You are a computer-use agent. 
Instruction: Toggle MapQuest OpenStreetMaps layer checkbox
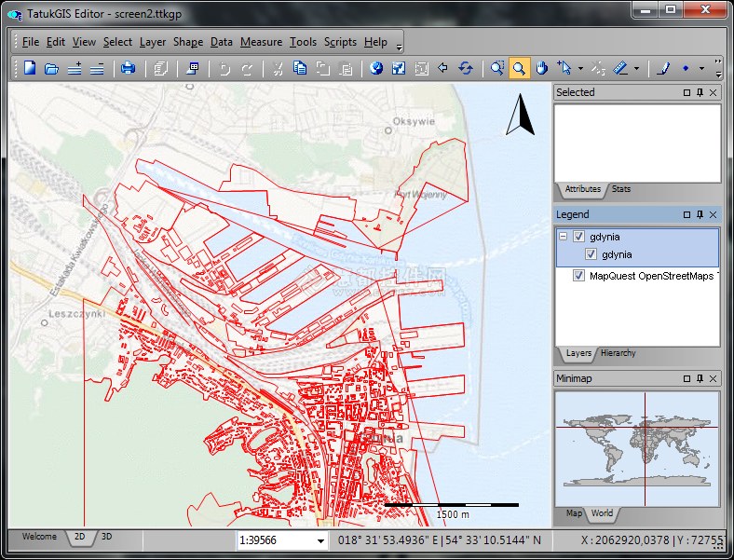(x=579, y=275)
